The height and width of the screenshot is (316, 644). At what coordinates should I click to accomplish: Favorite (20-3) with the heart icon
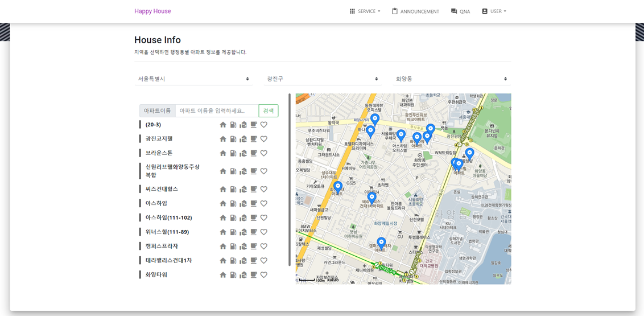(x=263, y=125)
